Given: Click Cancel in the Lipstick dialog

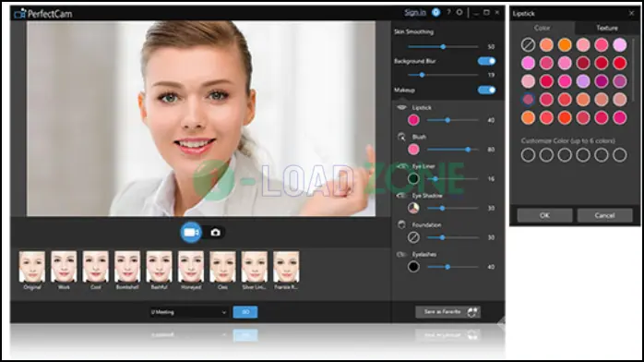Looking at the screenshot, I should coord(604,215).
